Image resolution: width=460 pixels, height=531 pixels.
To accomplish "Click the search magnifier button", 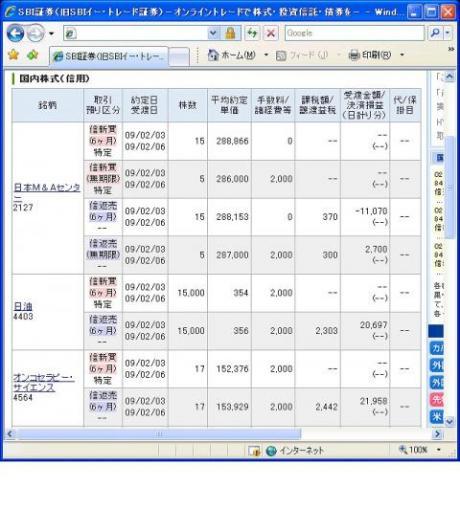I will [435, 33].
